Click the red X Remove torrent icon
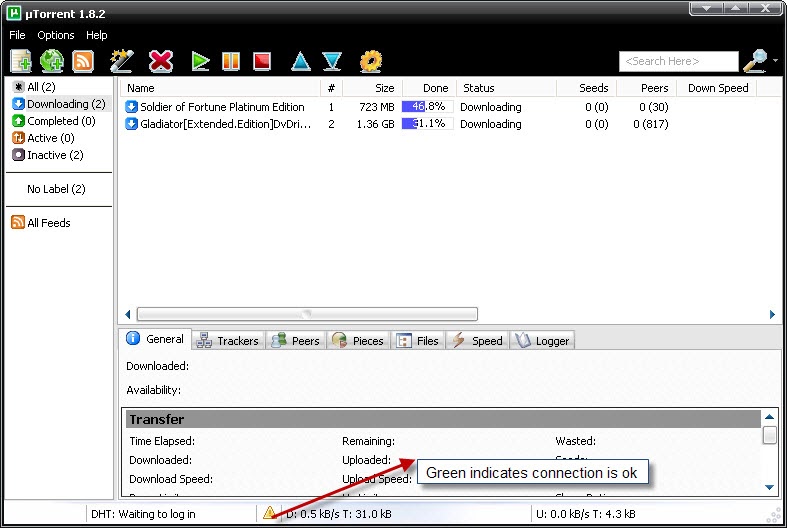787x528 pixels. tap(161, 61)
